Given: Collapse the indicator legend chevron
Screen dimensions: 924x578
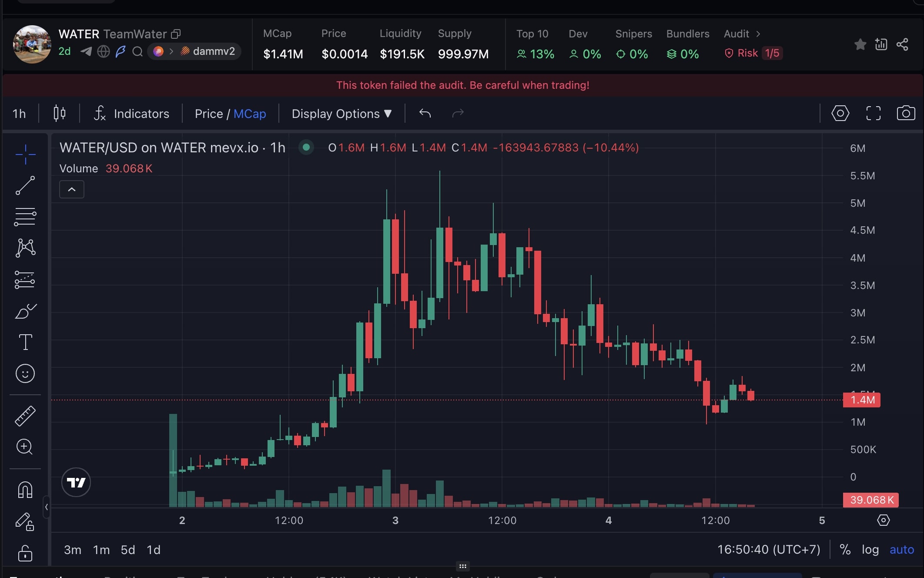Looking at the screenshot, I should pyautogui.click(x=72, y=189).
